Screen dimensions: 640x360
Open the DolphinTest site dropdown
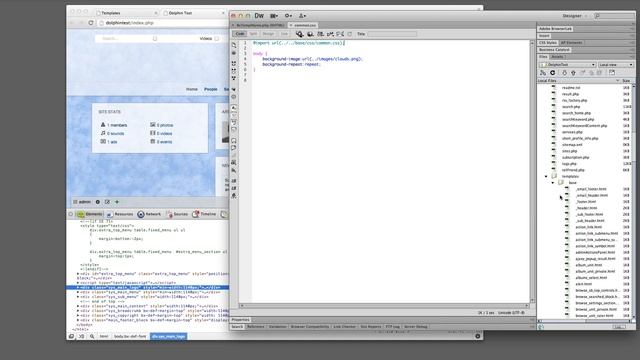point(568,64)
